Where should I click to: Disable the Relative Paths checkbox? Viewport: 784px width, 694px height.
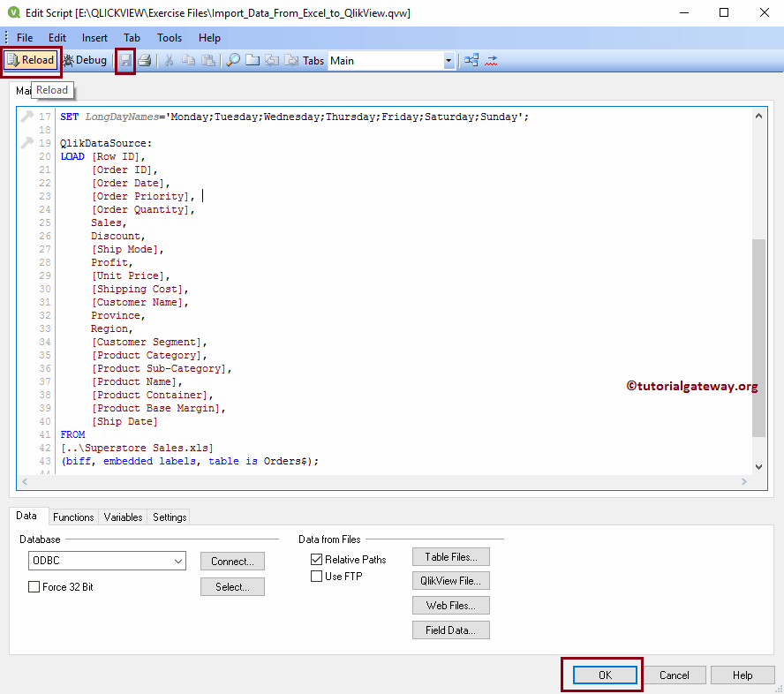click(x=316, y=559)
